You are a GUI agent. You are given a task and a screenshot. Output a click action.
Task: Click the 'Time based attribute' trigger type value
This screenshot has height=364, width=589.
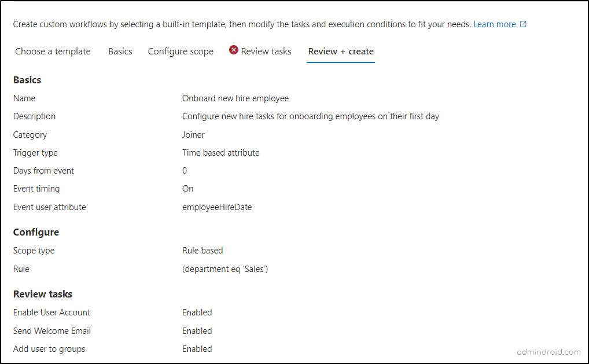click(221, 153)
